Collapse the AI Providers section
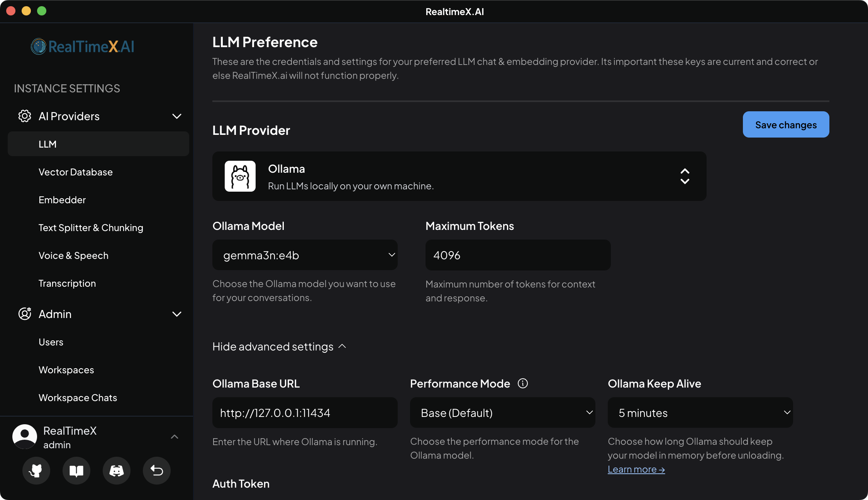This screenshot has height=500, width=868. pyautogui.click(x=177, y=116)
